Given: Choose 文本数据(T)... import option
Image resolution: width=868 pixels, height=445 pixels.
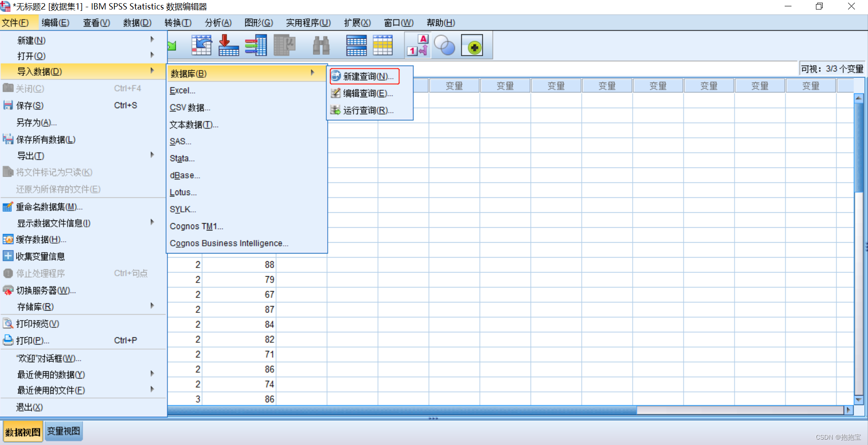Looking at the screenshot, I should [247, 124].
